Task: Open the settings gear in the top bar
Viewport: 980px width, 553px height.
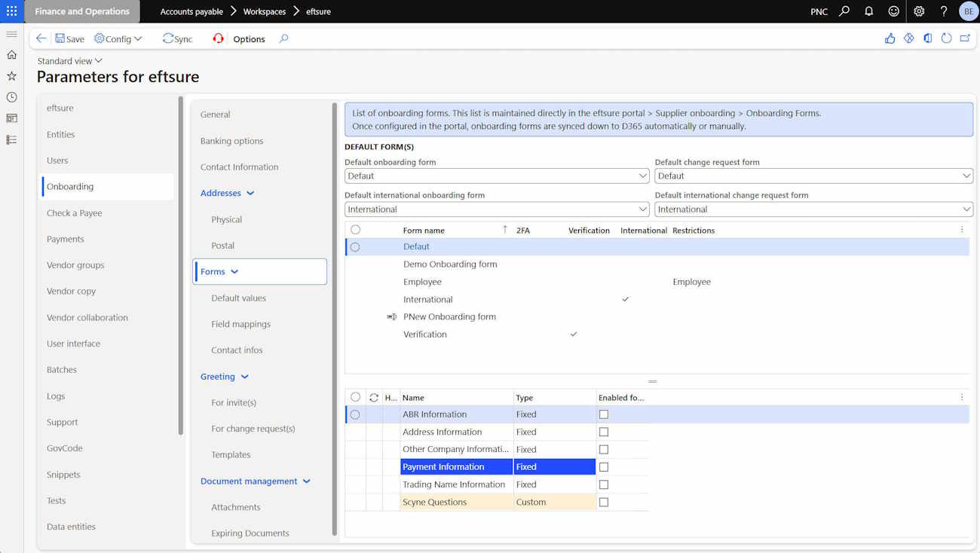Action: pos(919,11)
